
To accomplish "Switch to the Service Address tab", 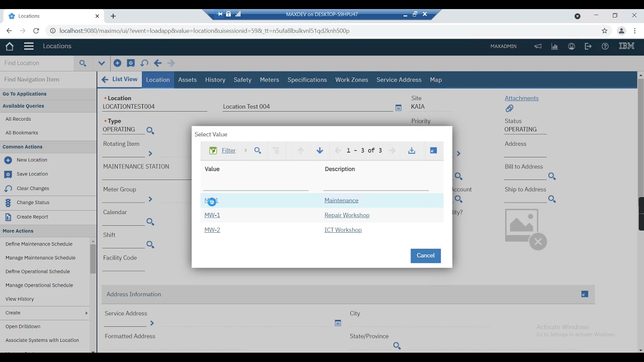I will coord(399,80).
